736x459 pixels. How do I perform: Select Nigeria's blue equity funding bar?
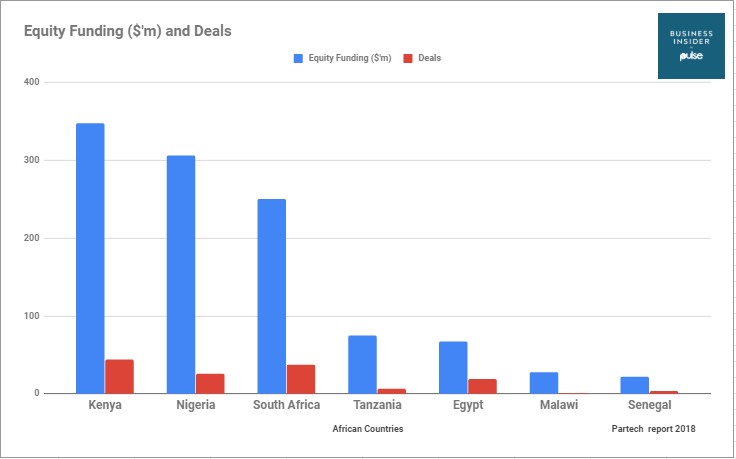point(181,275)
